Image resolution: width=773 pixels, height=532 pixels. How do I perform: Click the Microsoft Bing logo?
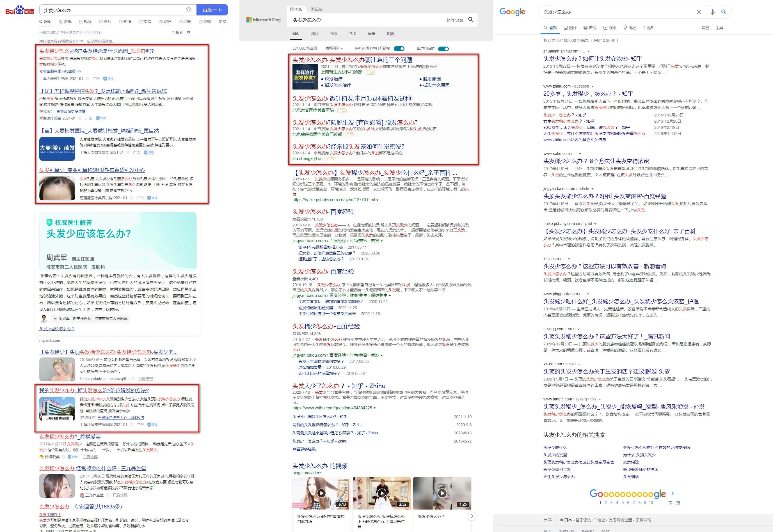(x=264, y=20)
